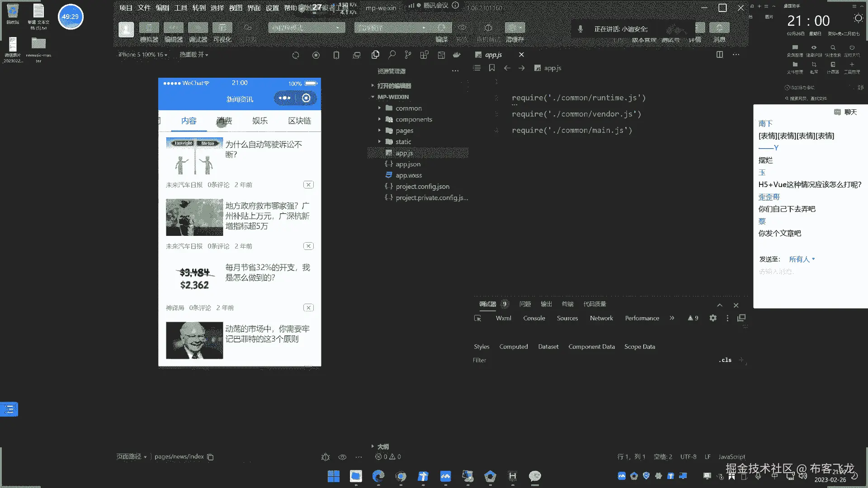Open app.json in the file tree
The image size is (868, 488).
pos(408,164)
